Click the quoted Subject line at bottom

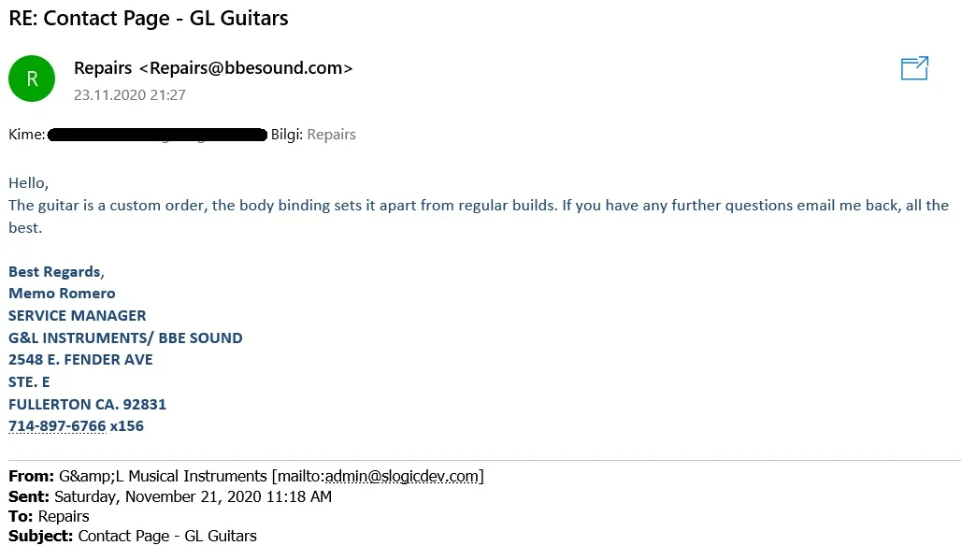[167, 537]
